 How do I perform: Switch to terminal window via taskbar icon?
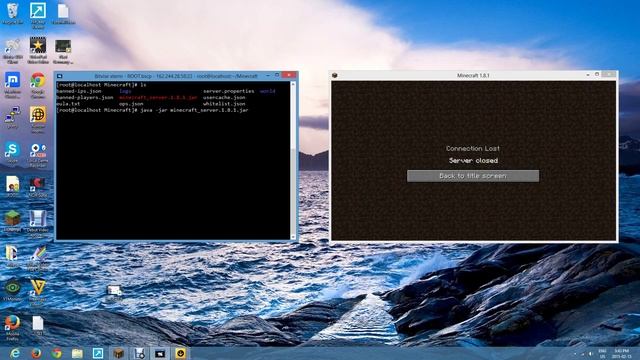(x=160, y=353)
